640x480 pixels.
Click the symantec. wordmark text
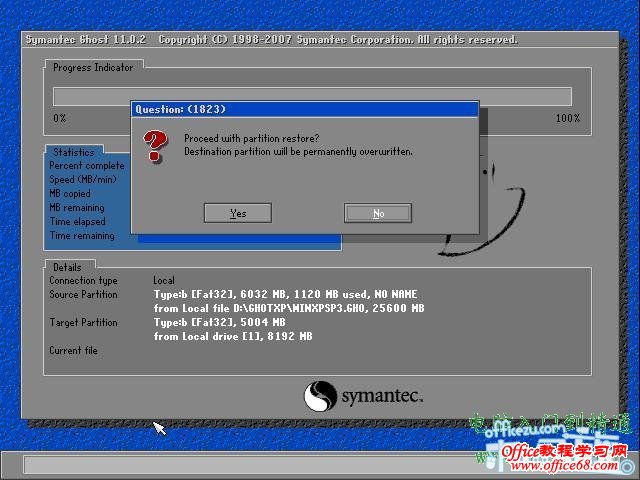pyautogui.click(x=382, y=396)
